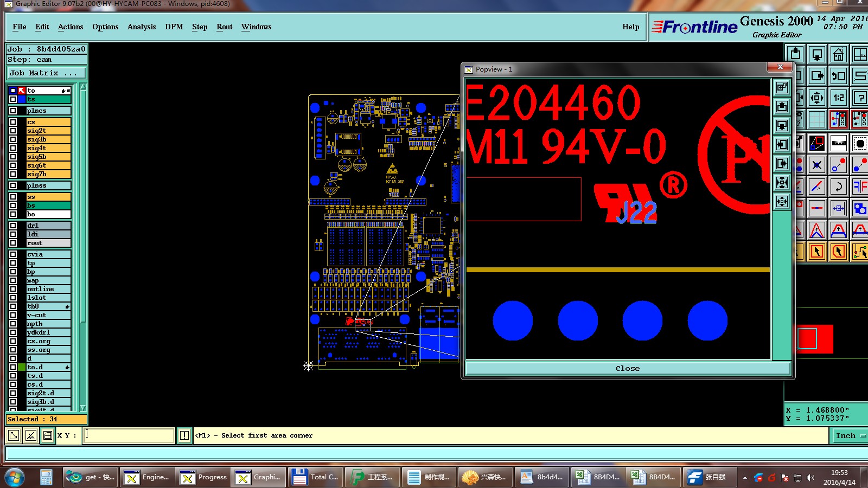Click the XY coordinate input field

(x=129, y=435)
